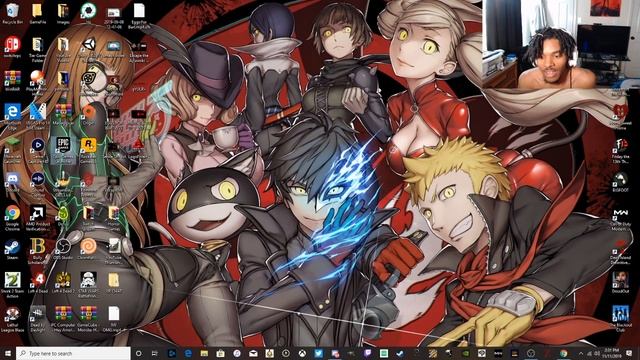
Task: Open the GameCube WinRAR archive on the desktop
Action: pos(89,319)
